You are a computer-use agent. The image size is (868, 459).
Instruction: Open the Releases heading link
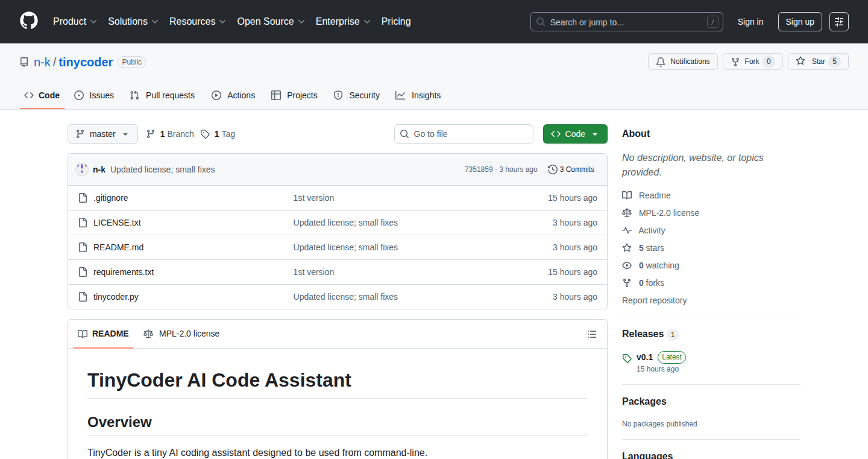point(650,334)
